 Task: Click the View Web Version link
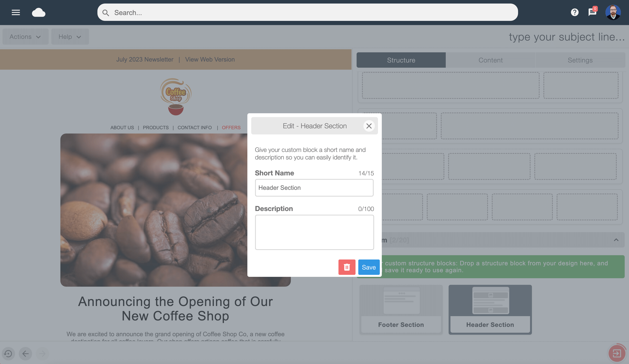tap(210, 59)
